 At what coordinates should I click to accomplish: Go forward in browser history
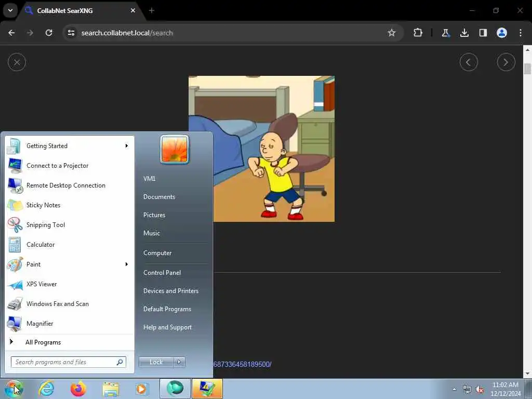click(x=30, y=33)
